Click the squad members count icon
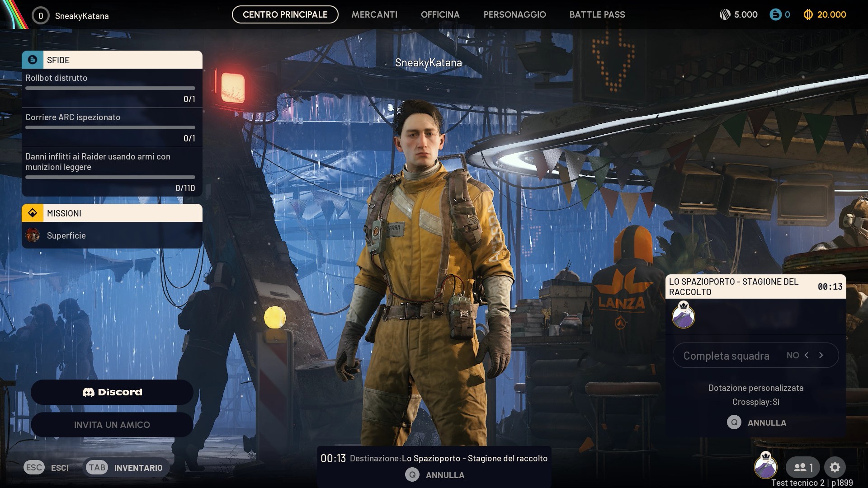 (x=802, y=467)
